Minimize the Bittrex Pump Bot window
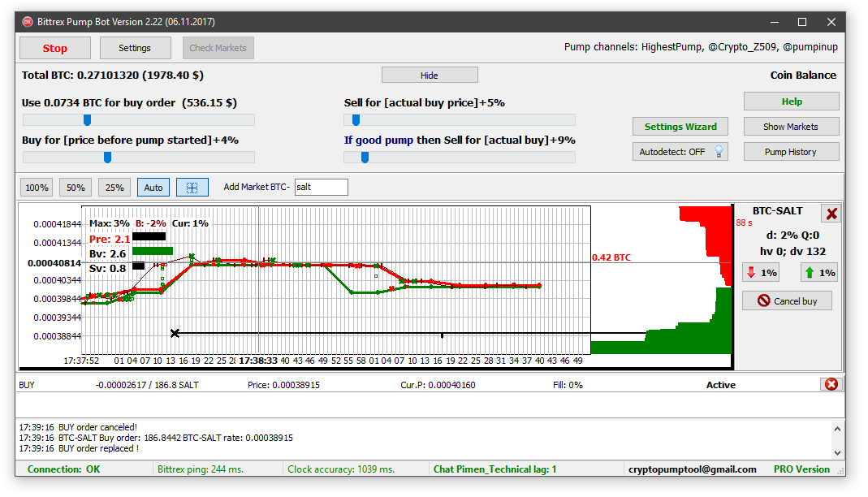This screenshot has height=497, width=868. pyautogui.click(x=775, y=22)
